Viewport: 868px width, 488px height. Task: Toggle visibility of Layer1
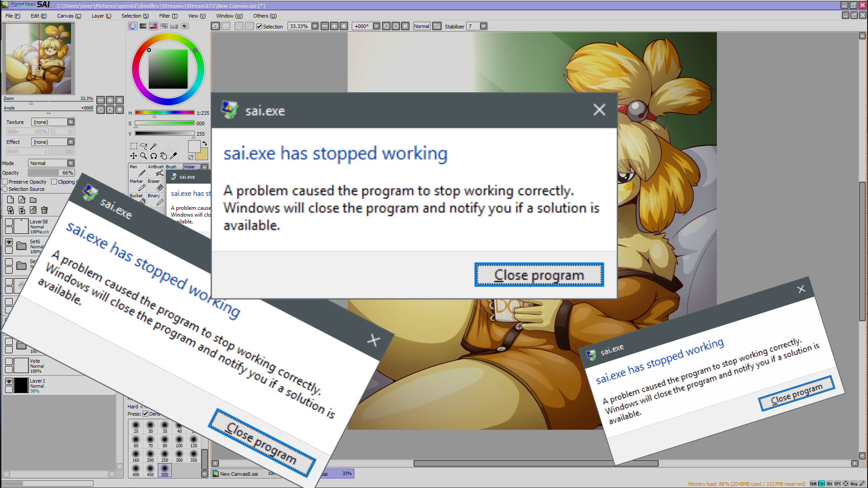coord(9,381)
